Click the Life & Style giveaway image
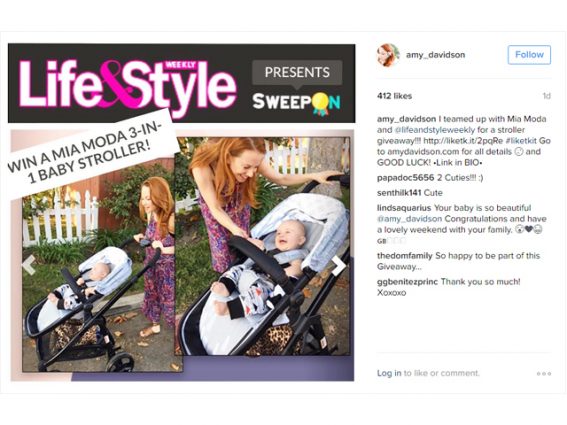 pos(182,213)
